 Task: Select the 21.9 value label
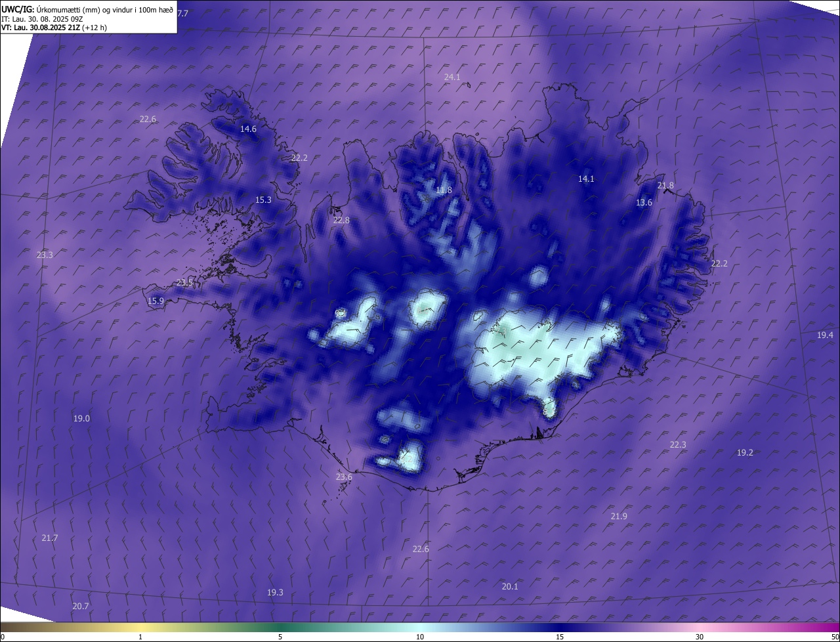(619, 517)
